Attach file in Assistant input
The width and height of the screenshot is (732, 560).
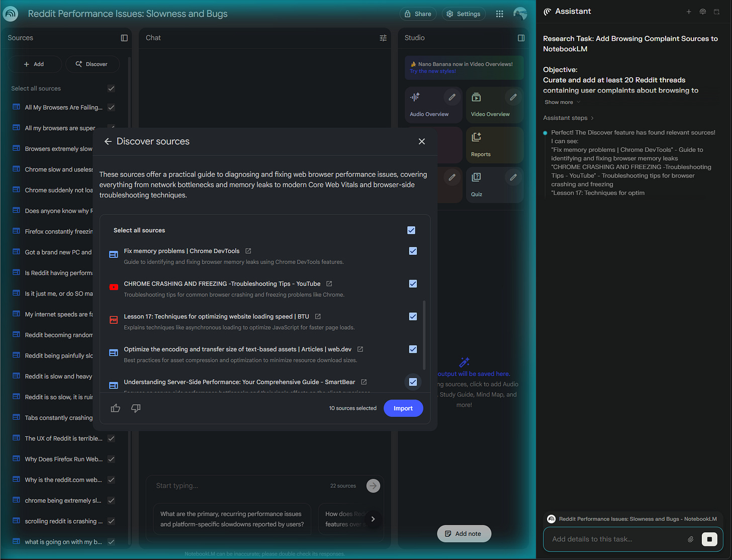[x=691, y=539]
